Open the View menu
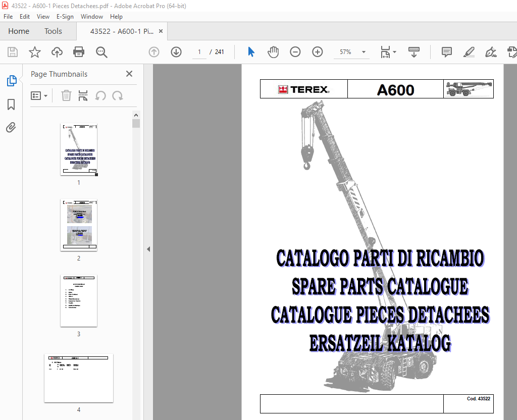The height and width of the screenshot is (420, 517). tap(43, 17)
